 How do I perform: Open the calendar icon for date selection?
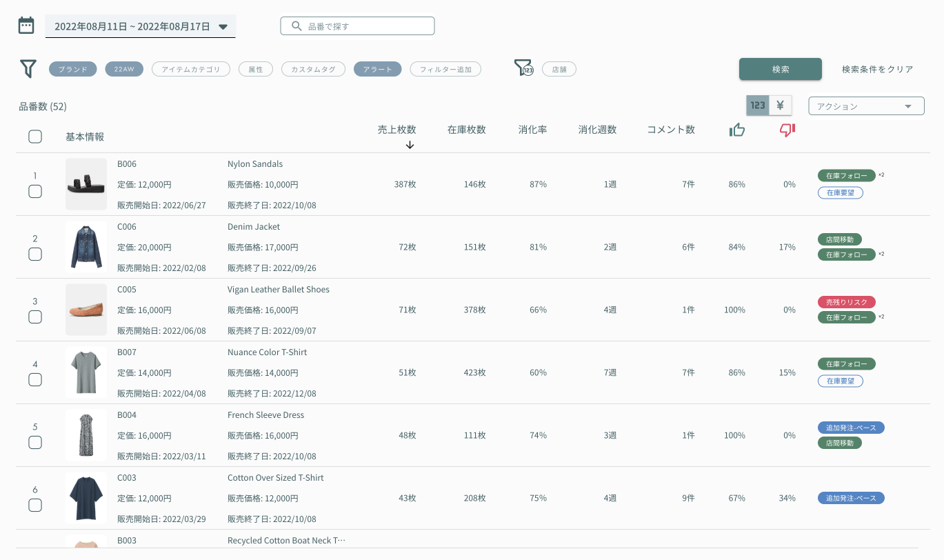26,24
